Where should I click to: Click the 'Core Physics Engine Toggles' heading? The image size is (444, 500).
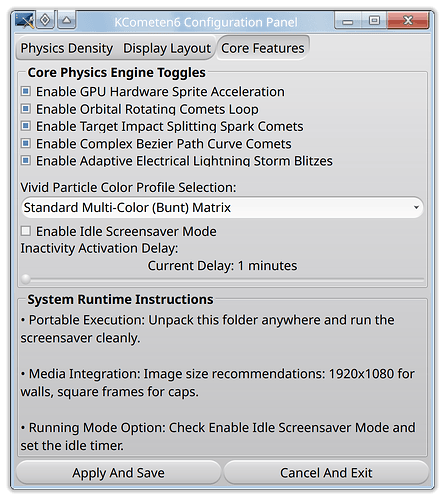click(x=116, y=72)
